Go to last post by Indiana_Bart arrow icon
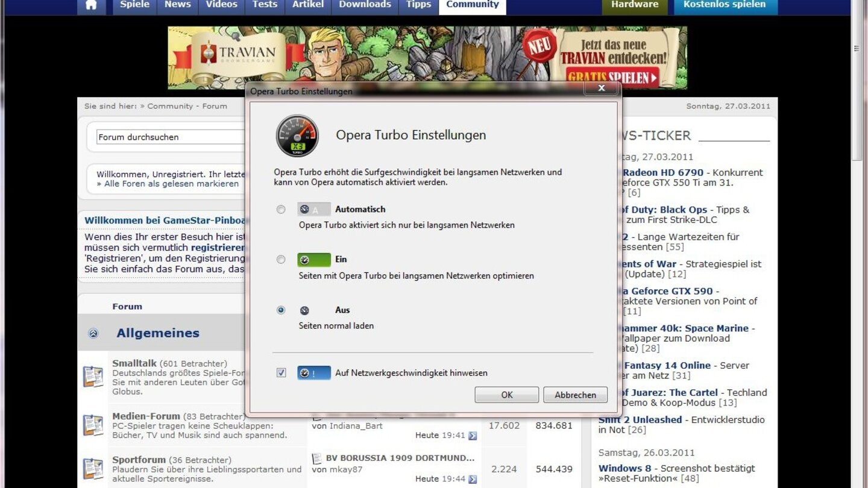Image resolution: width=868 pixels, height=488 pixels. (473, 436)
